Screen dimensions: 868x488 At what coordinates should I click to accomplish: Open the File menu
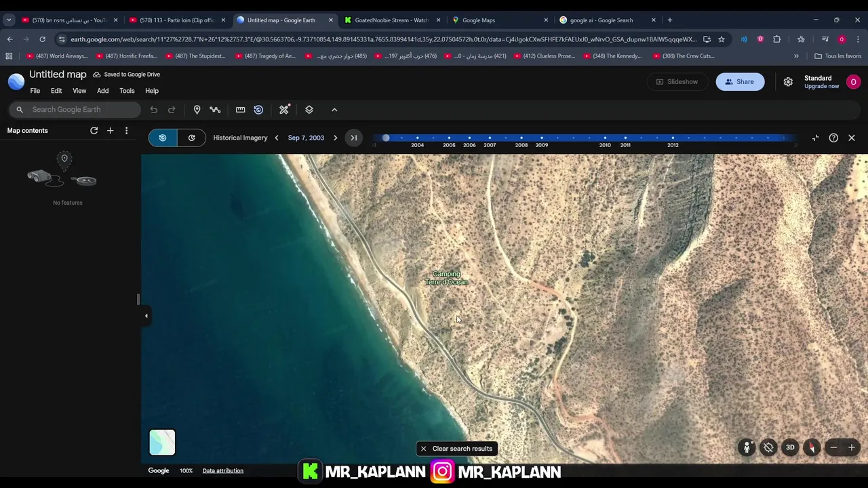(x=35, y=91)
